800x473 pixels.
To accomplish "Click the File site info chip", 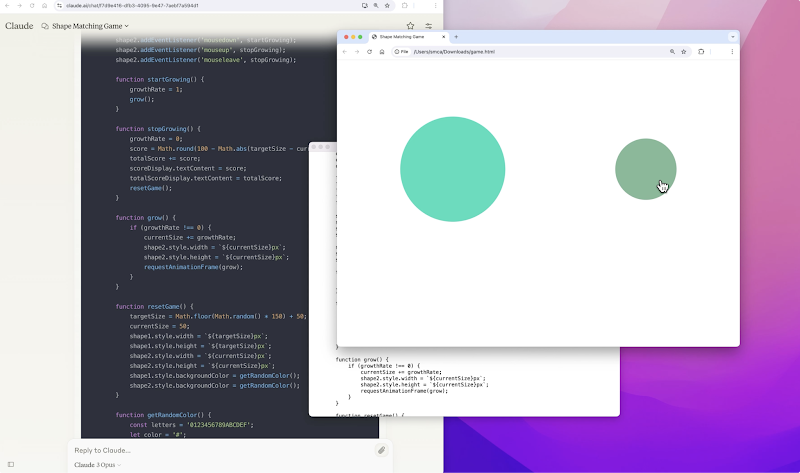I will (x=402, y=52).
